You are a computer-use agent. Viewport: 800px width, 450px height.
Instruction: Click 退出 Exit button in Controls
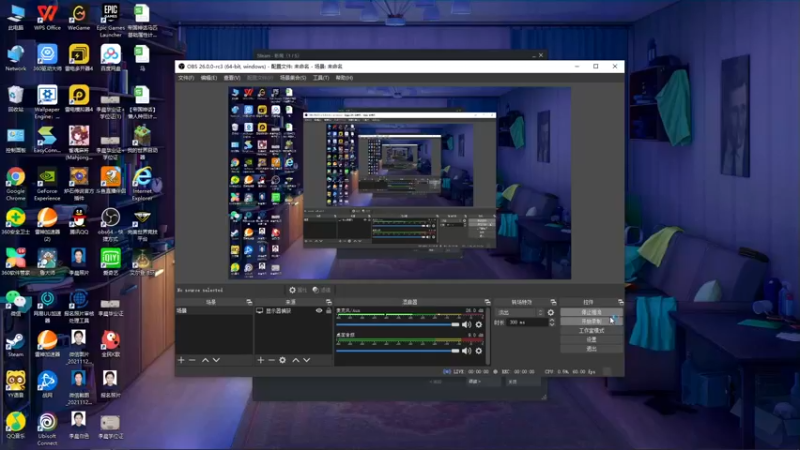pos(591,349)
